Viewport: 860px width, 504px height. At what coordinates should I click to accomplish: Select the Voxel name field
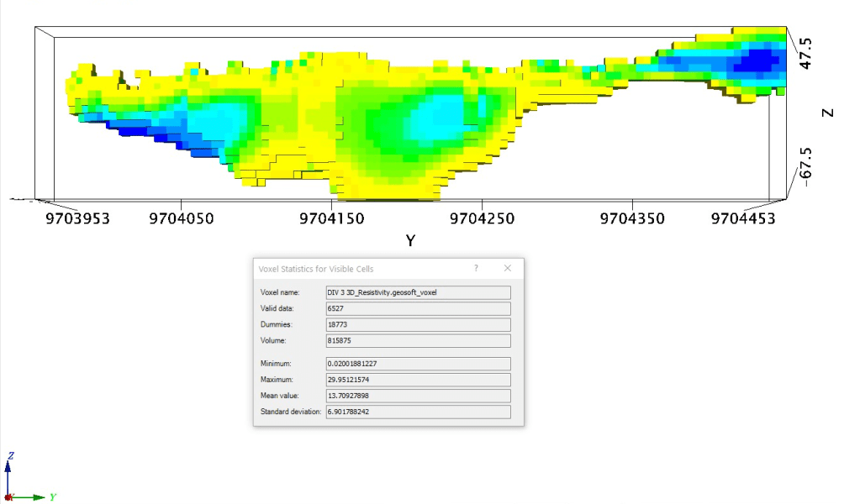[x=418, y=292]
